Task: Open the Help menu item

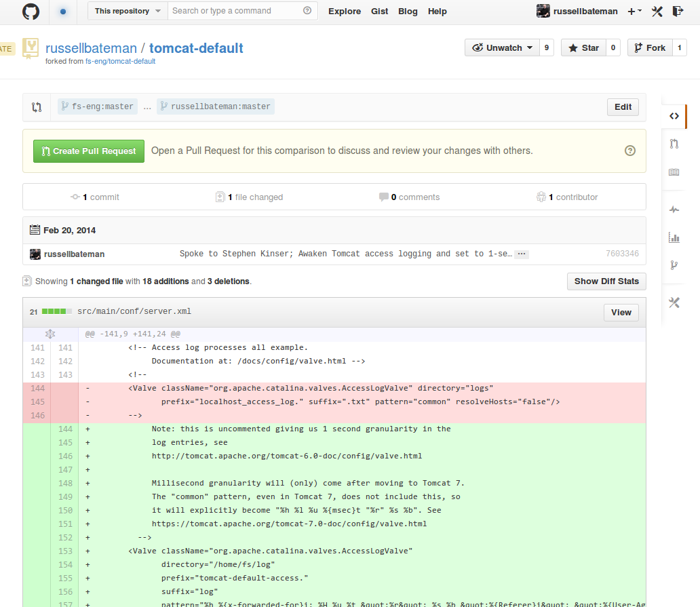Action: point(437,11)
